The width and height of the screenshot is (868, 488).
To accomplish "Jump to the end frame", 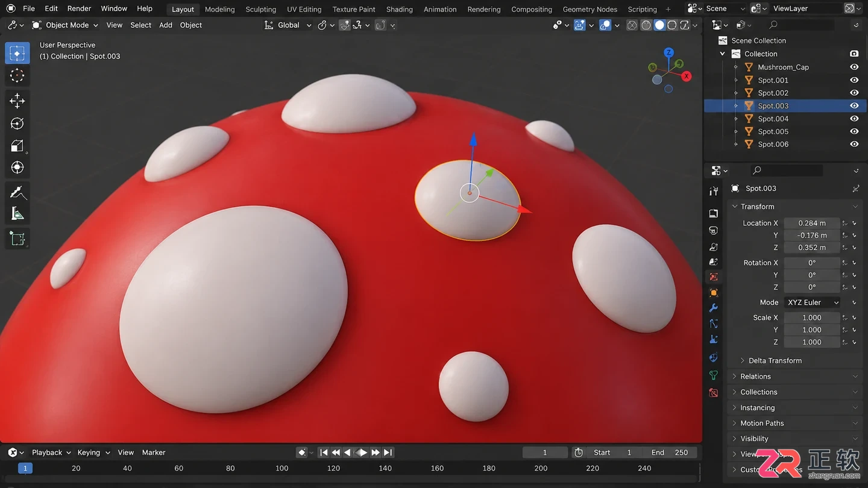I will pyautogui.click(x=388, y=452).
